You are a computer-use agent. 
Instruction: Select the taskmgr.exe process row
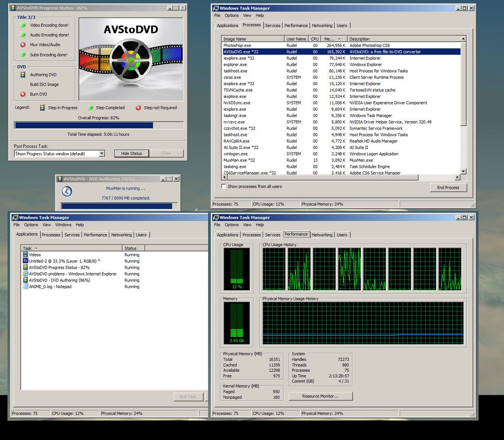342,115
